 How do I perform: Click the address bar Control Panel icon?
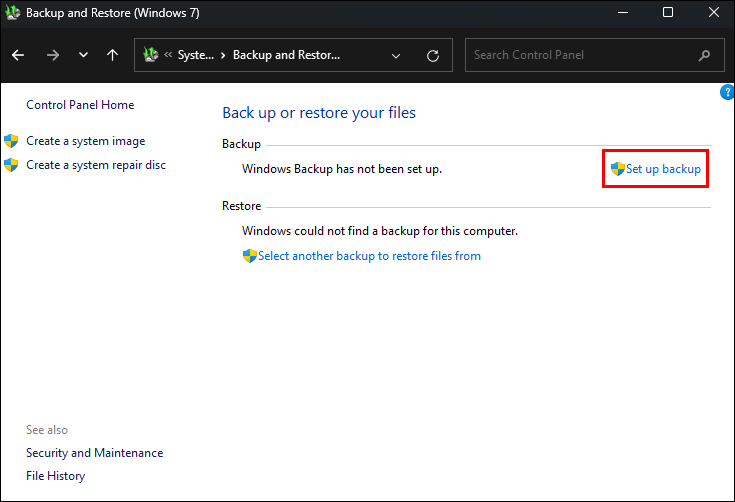(151, 55)
